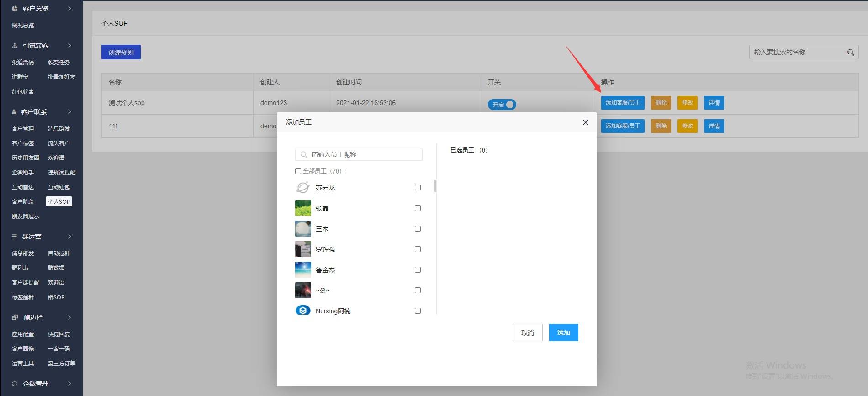Click the 请输入员工昵称 search field
Viewport: 868px width, 396px height.
pyautogui.click(x=359, y=154)
